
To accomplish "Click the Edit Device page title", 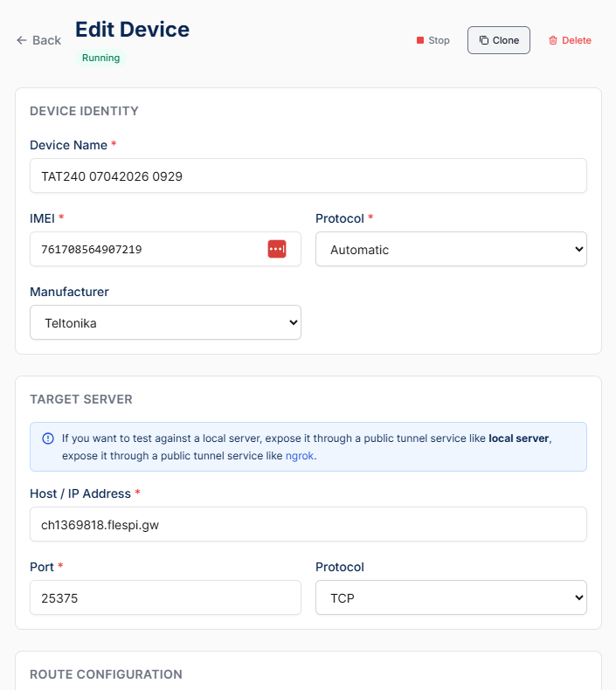I will 132,29.
